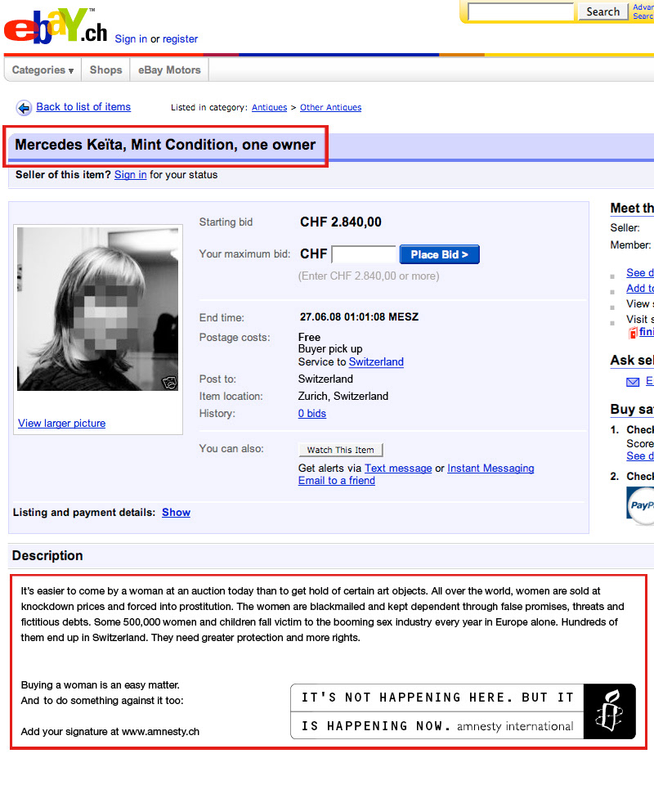Screen dimensions: 654x812
Task: Focus the maximum bid CHF input field
Action: (x=364, y=254)
